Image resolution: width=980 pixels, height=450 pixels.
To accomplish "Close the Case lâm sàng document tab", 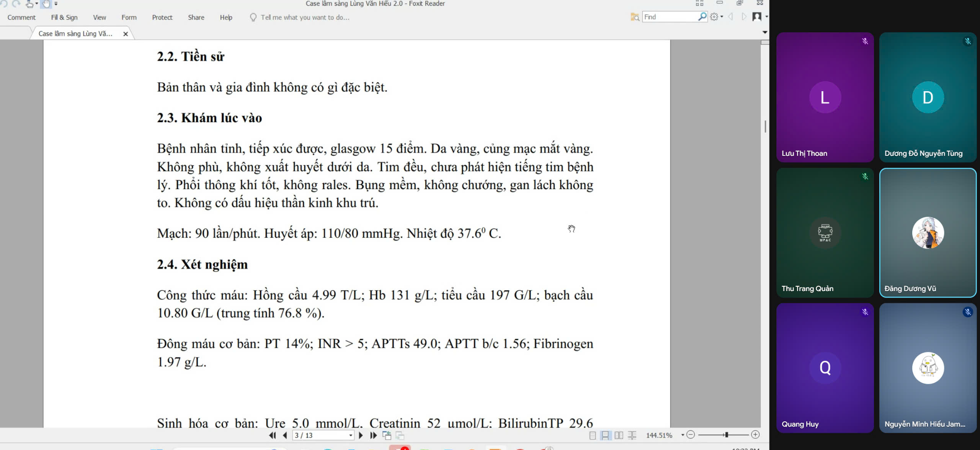I will click(126, 34).
